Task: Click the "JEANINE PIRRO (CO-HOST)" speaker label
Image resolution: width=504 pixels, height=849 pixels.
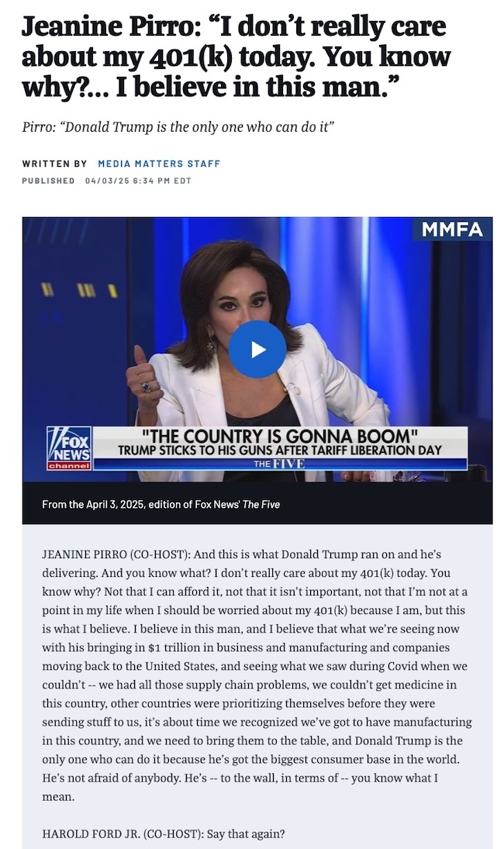Action: [116, 554]
